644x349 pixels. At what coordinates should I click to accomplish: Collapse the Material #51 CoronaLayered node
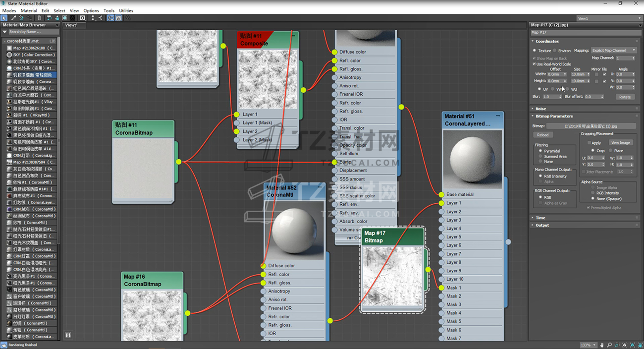[x=498, y=116]
